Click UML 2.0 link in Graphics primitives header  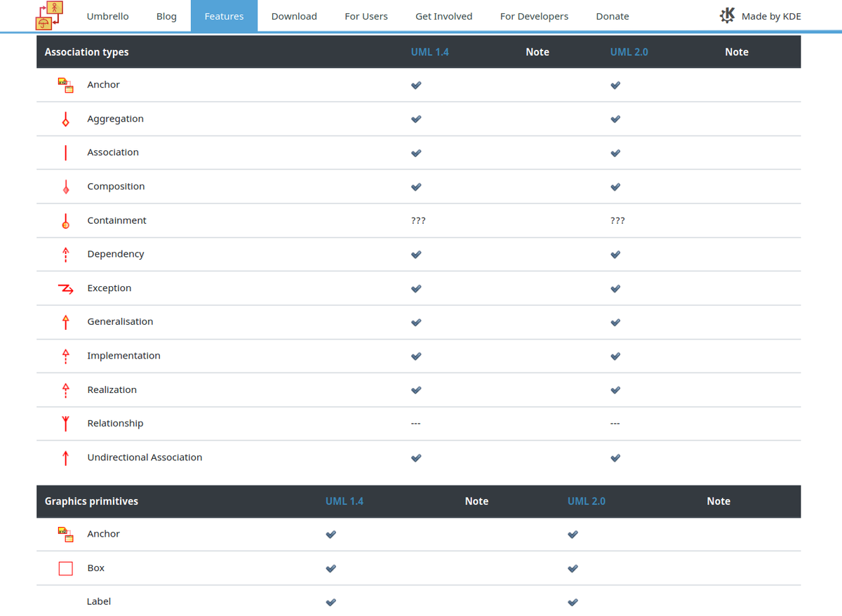point(586,501)
